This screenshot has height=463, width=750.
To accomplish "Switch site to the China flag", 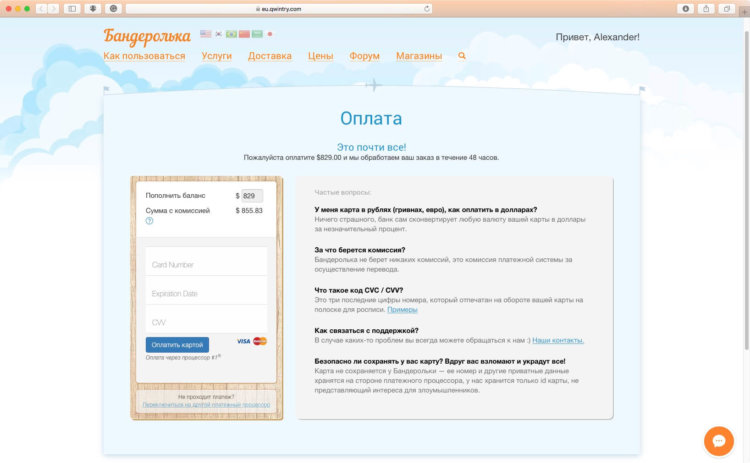I will [244, 34].
